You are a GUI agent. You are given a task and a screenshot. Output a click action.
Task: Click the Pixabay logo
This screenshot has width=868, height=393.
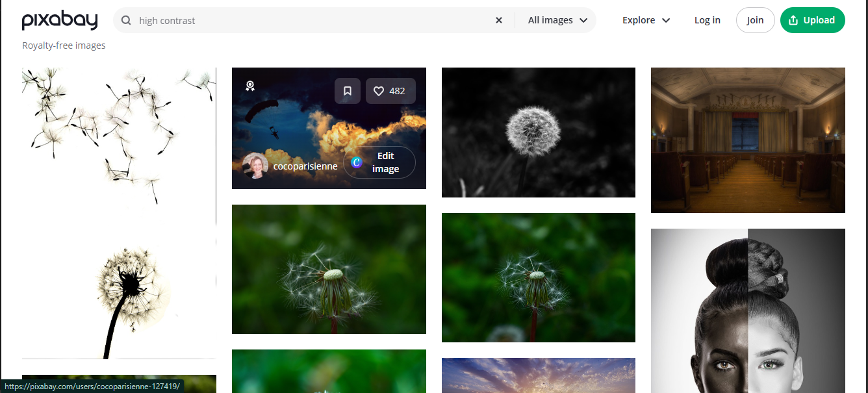coord(60,20)
